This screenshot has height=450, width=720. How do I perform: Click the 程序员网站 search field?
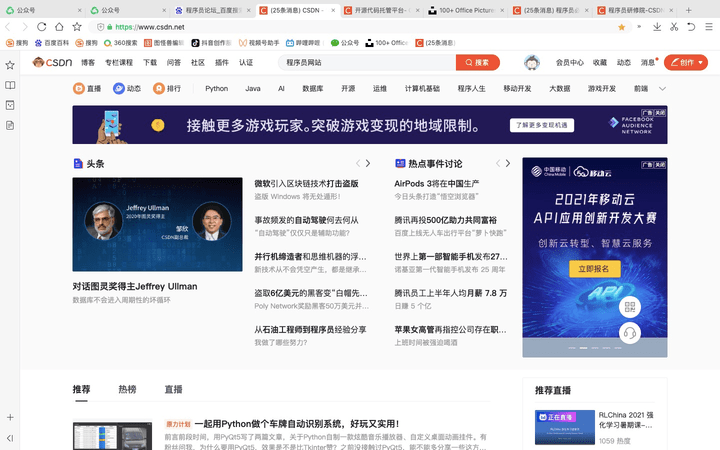point(367,62)
